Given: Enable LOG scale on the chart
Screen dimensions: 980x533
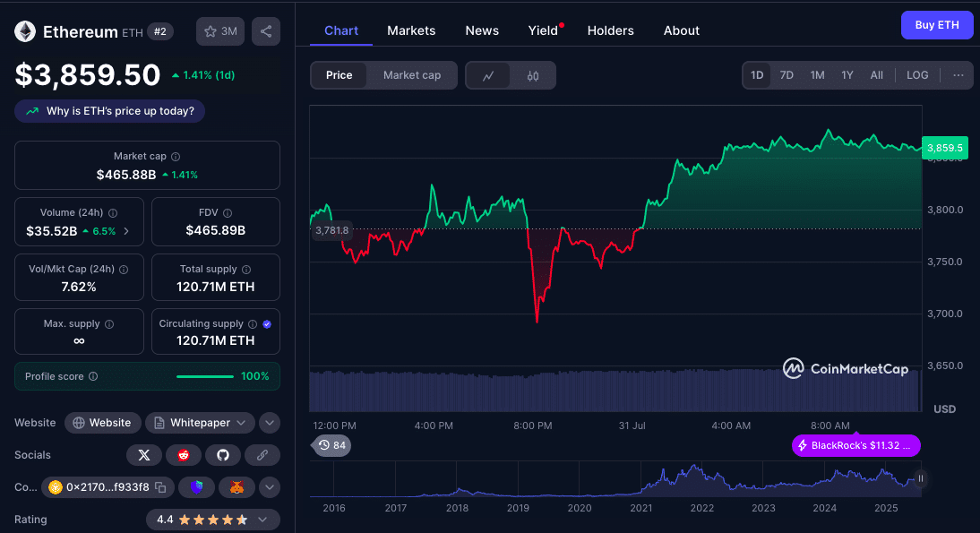Looking at the screenshot, I should 916,75.
